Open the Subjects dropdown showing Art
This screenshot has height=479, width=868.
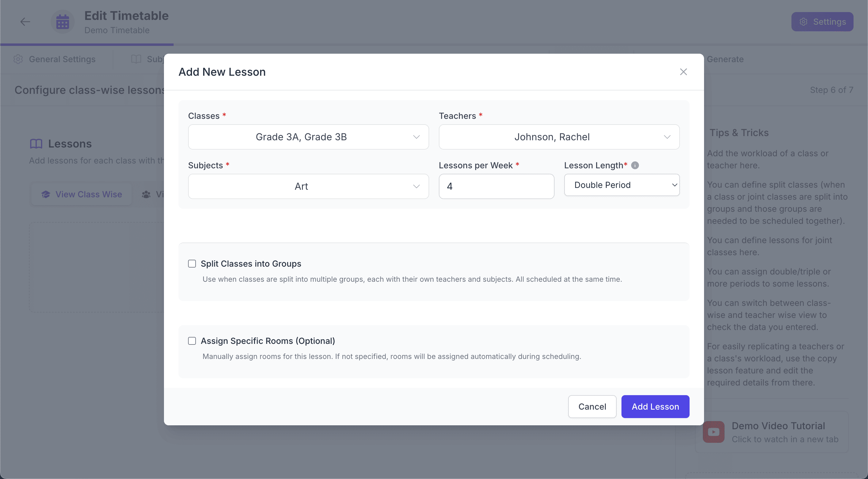tap(308, 186)
